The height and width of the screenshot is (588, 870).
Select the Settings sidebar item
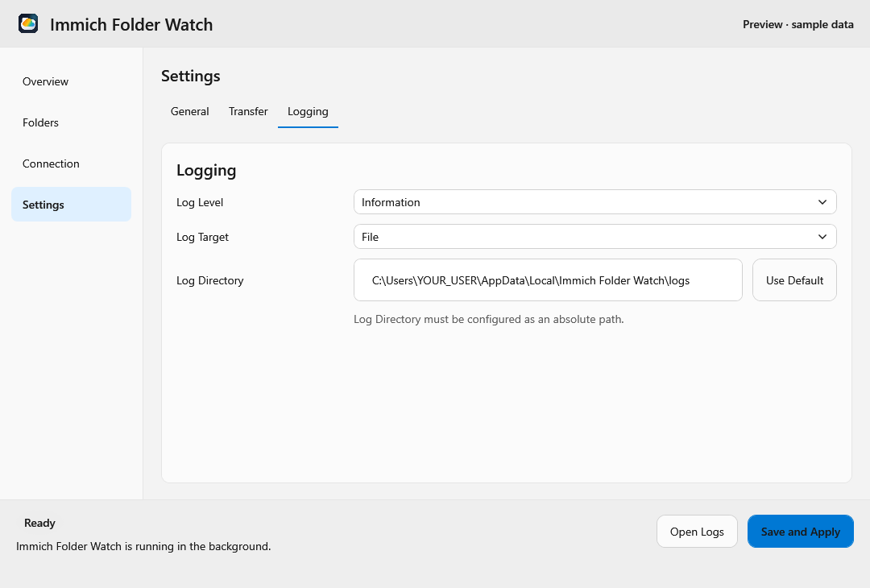click(x=71, y=205)
